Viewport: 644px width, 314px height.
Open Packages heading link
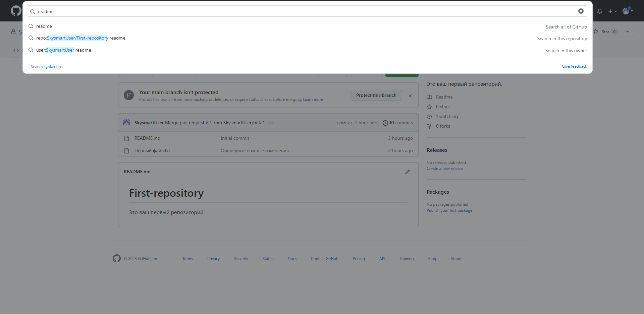coord(438,192)
